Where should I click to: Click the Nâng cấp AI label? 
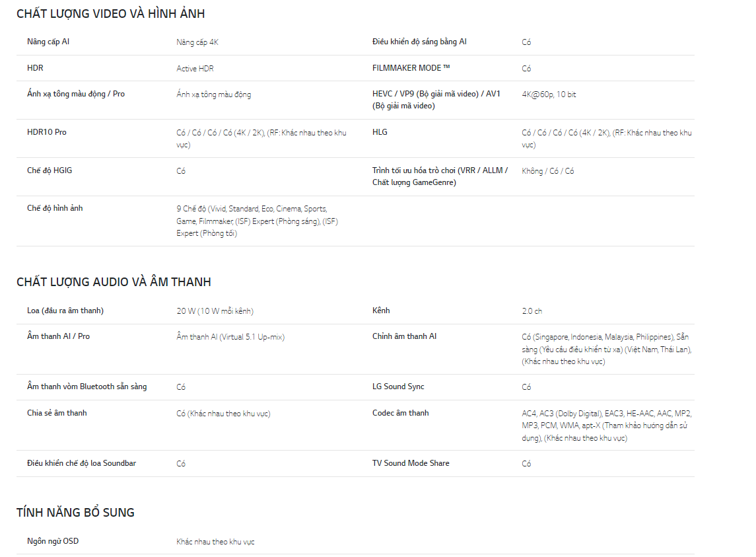click(48, 42)
